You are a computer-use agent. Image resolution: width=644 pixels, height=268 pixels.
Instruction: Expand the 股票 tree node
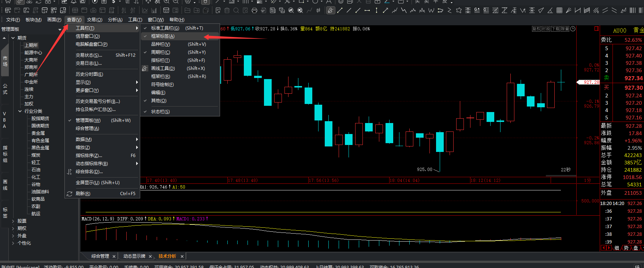point(13,221)
